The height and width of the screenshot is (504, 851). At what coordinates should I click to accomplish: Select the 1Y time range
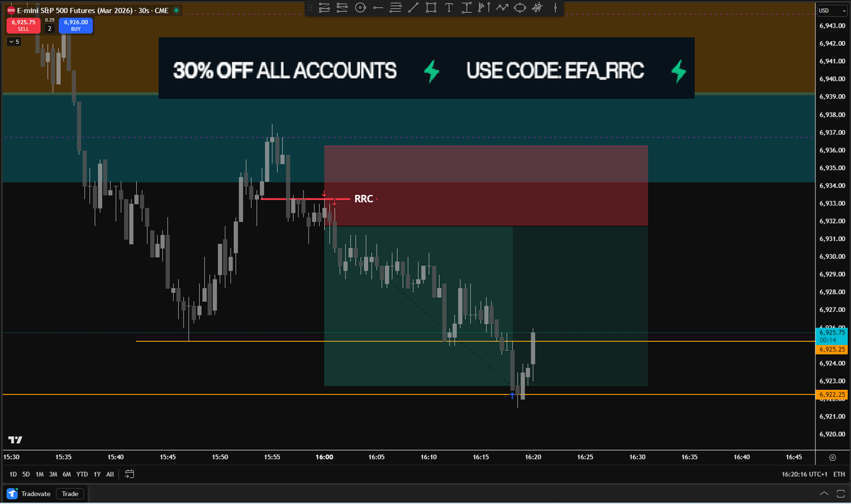[x=97, y=474]
